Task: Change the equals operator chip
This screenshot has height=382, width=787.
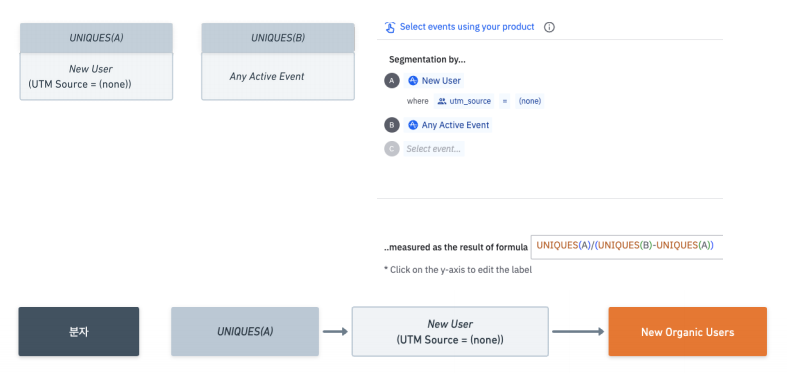Action: click(x=504, y=101)
